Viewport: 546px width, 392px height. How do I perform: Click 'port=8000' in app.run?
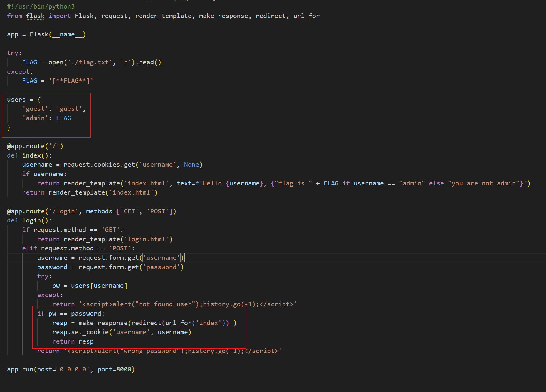tap(114, 369)
